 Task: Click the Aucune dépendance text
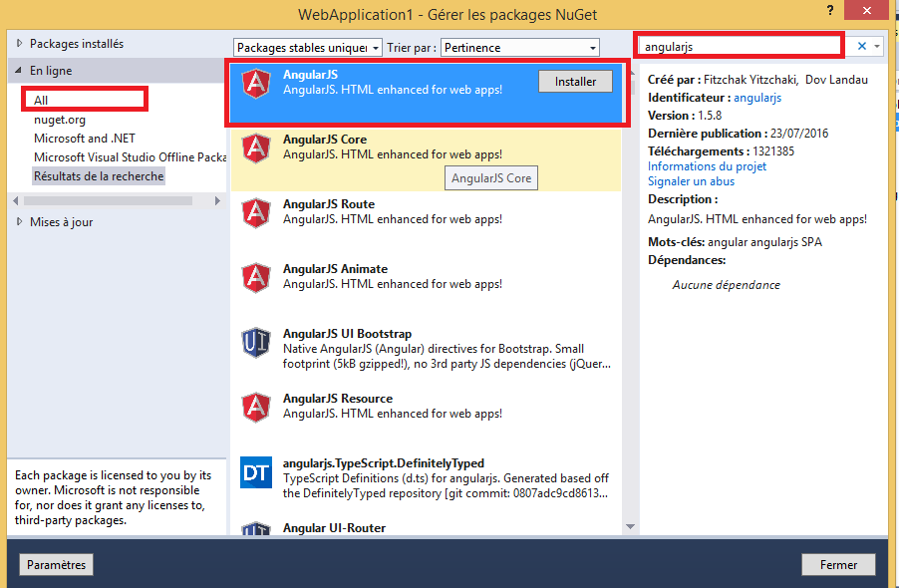(726, 285)
